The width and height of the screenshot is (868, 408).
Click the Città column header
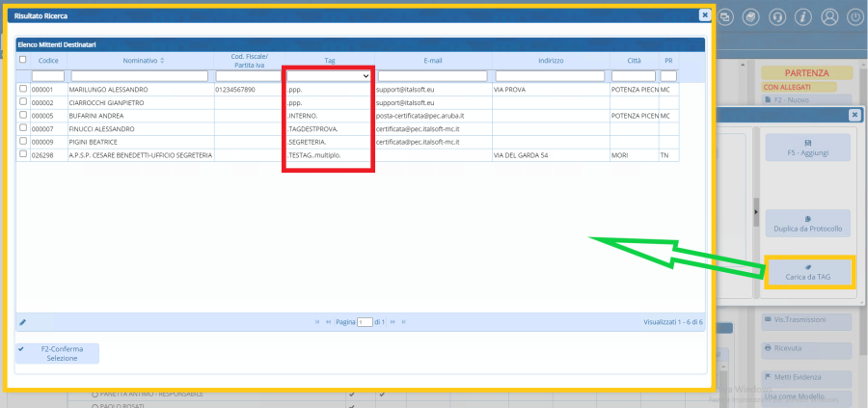[x=633, y=61]
